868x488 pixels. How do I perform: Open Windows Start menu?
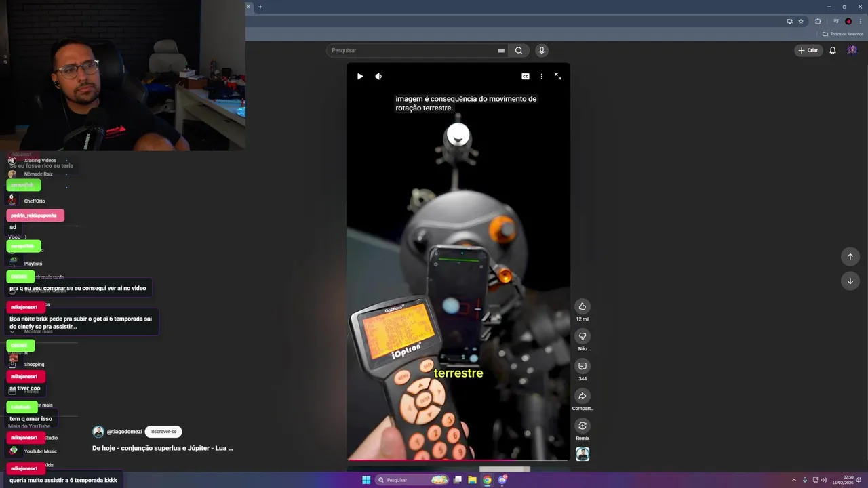366,480
